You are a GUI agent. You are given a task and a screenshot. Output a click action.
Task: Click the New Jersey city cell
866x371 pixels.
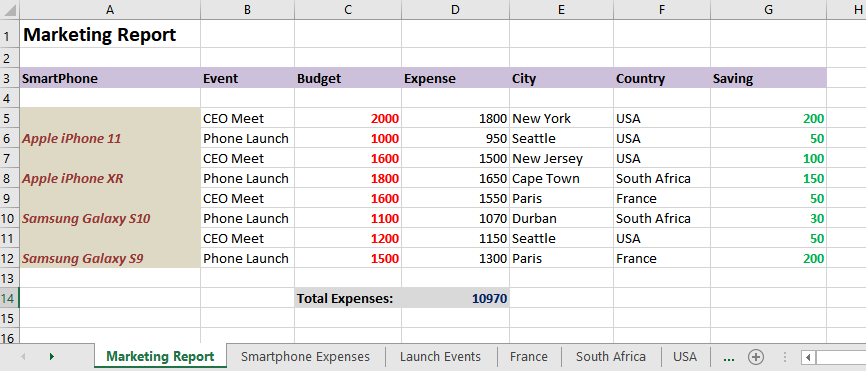pos(561,158)
